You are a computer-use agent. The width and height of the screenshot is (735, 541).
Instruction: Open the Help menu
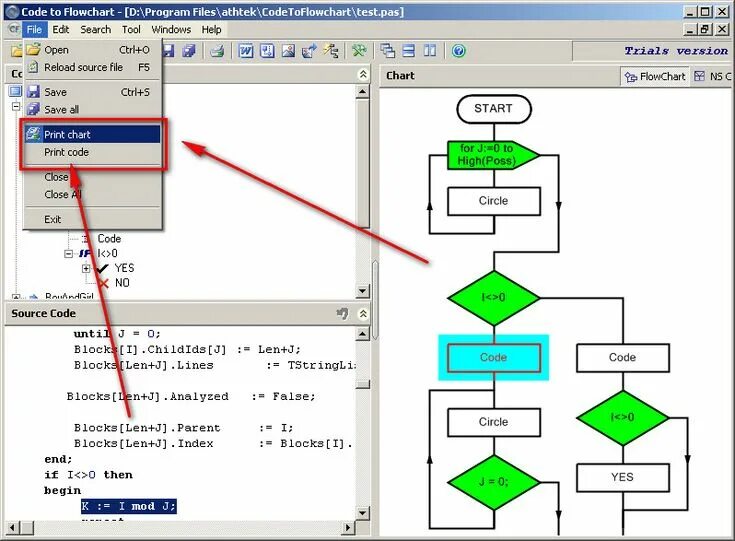pos(211,30)
